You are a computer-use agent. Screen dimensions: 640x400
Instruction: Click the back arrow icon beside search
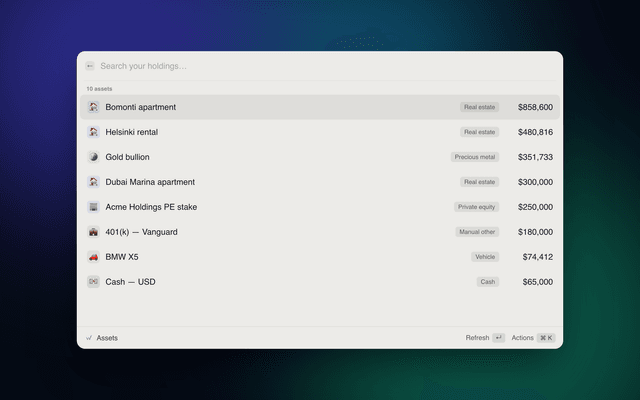(90, 66)
